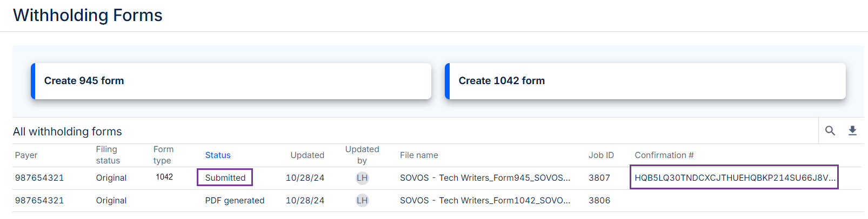Select the Submitted status cell
This screenshot has width=868, height=219.
[225, 177]
